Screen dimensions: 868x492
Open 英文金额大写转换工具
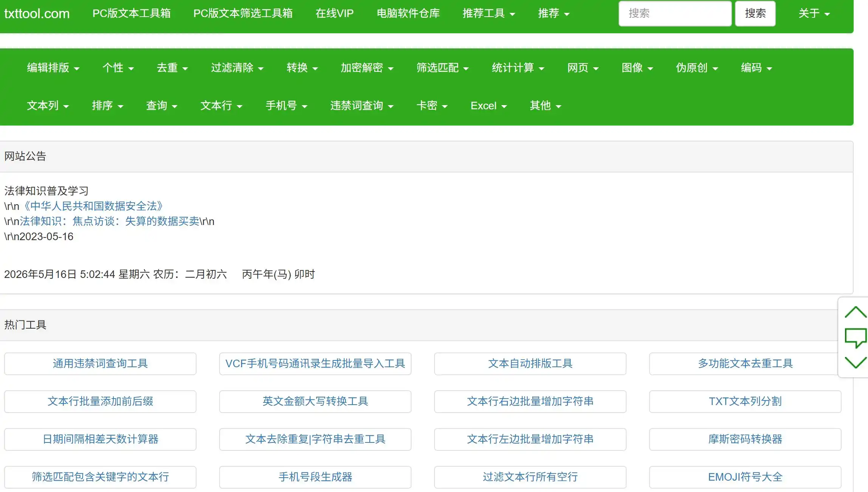coord(315,402)
